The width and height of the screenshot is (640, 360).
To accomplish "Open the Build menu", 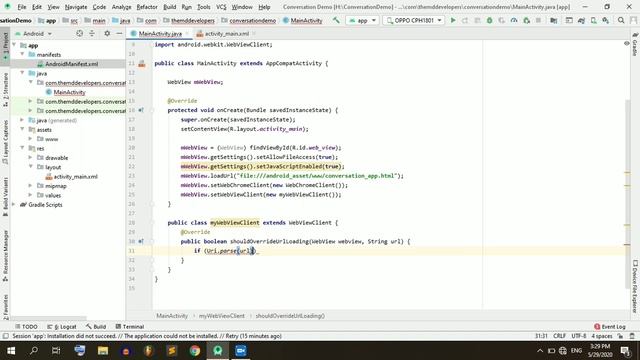I will 169,7.
